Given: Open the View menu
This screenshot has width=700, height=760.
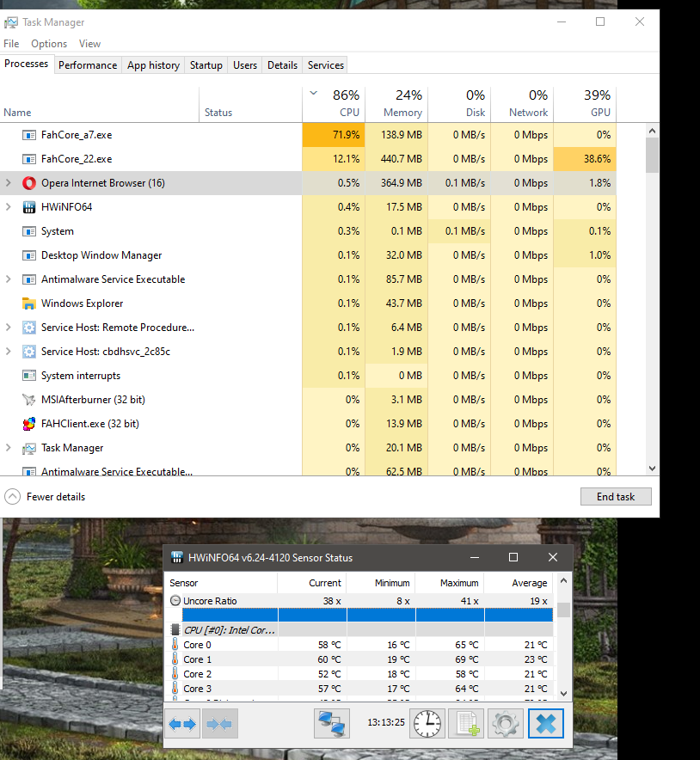Looking at the screenshot, I should pyautogui.click(x=89, y=44).
